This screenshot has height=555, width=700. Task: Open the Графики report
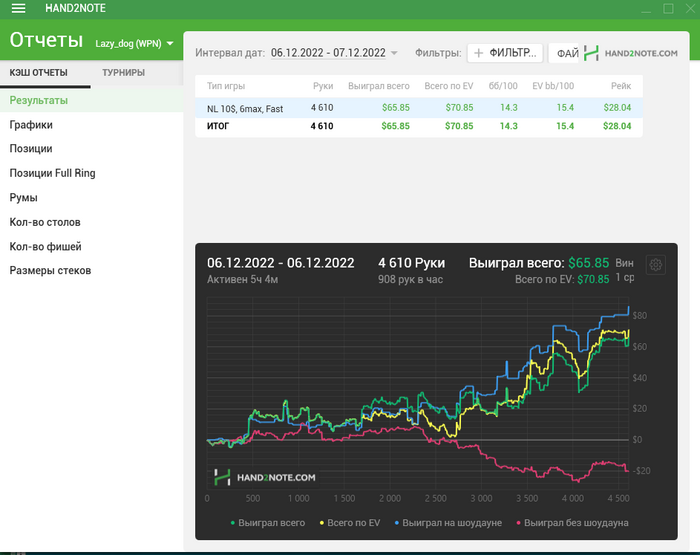coord(31,125)
